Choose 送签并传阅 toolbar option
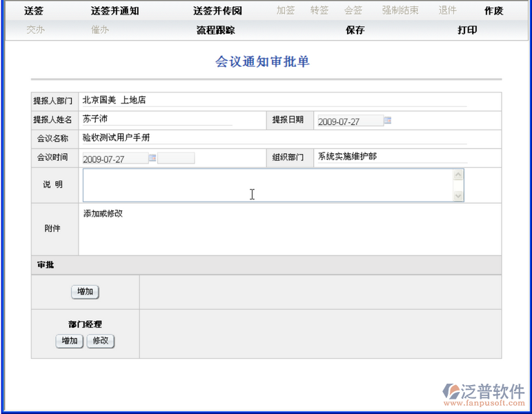 (217, 11)
